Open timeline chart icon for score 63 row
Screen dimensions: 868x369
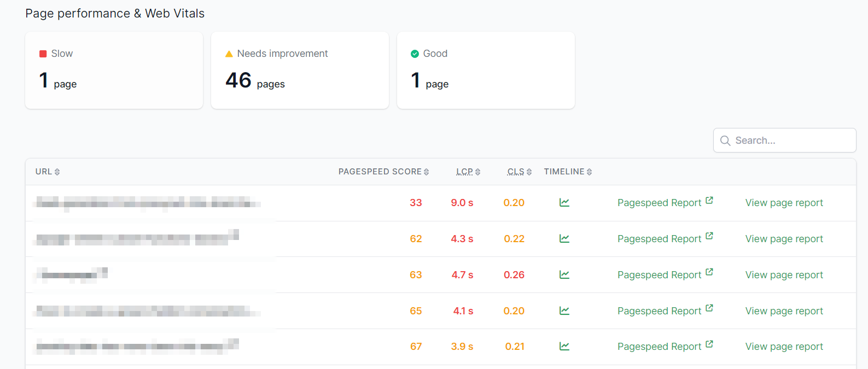pyautogui.click(x=564, y=275)
